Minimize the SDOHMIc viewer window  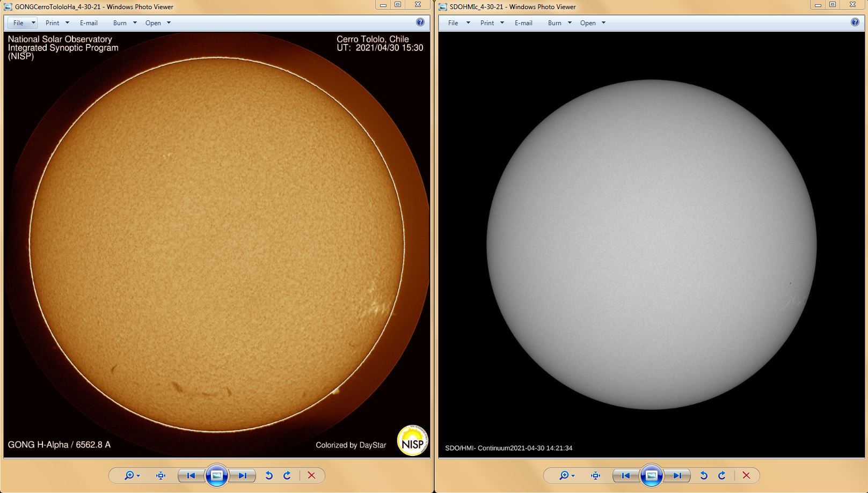coord(818,5)
